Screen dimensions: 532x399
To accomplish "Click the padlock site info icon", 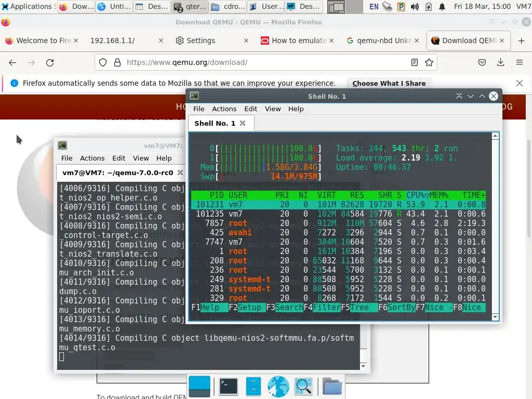I will [117, 62].
